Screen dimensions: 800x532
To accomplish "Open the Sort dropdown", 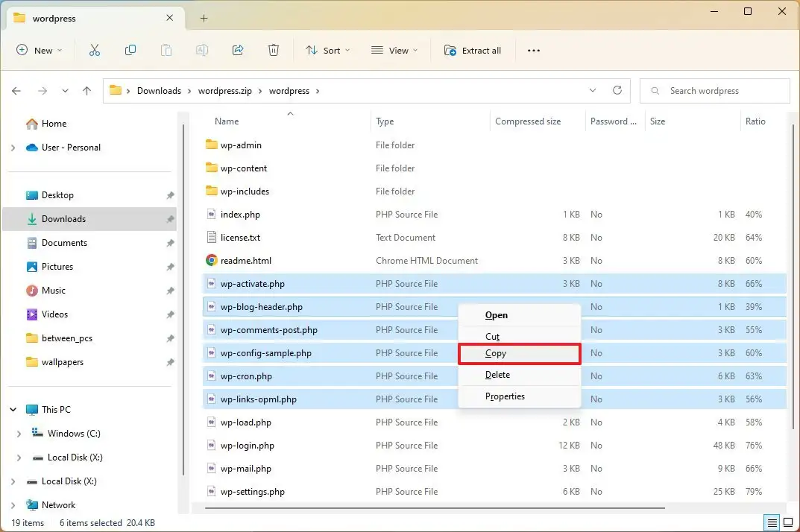I will click(328, 50).
